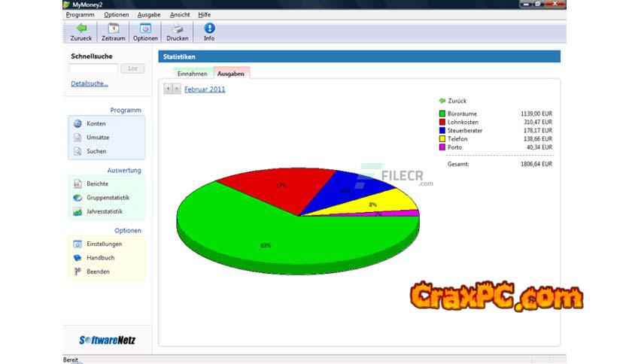Screen dimensions: 629x364
Task: Open Gruppenstatistik under Auswertung
Action: 108,198
